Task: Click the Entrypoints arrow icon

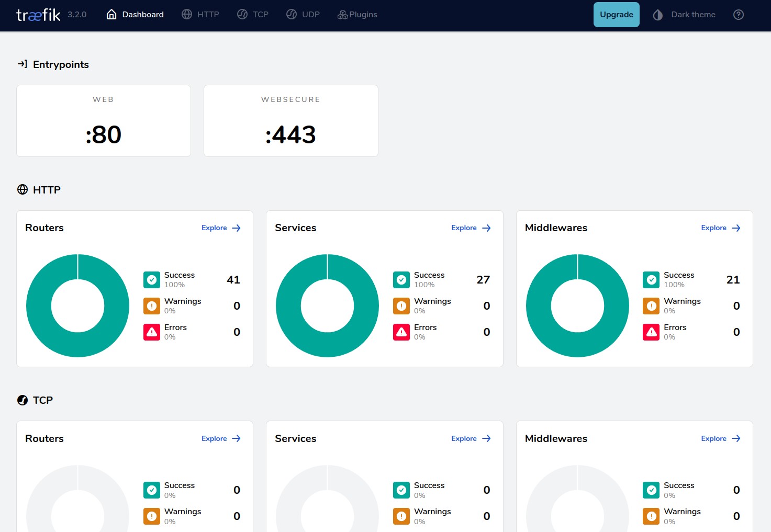Action: (23, 64)
